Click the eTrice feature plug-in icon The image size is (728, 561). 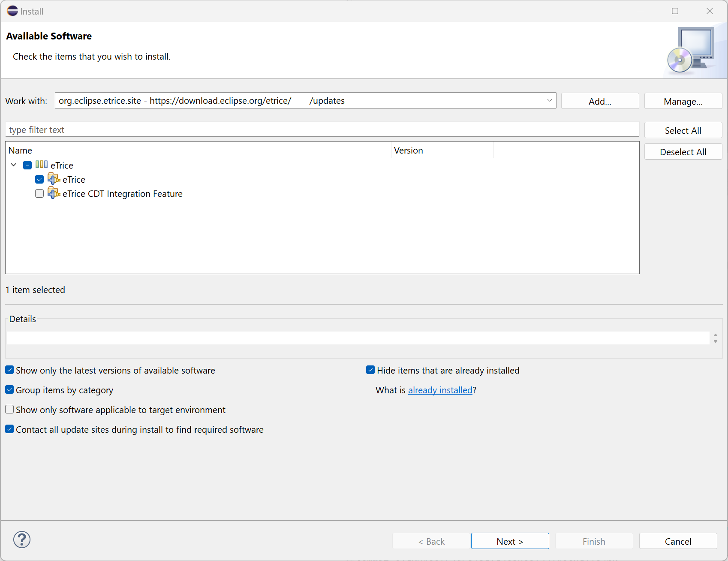[x=54, y=179]
